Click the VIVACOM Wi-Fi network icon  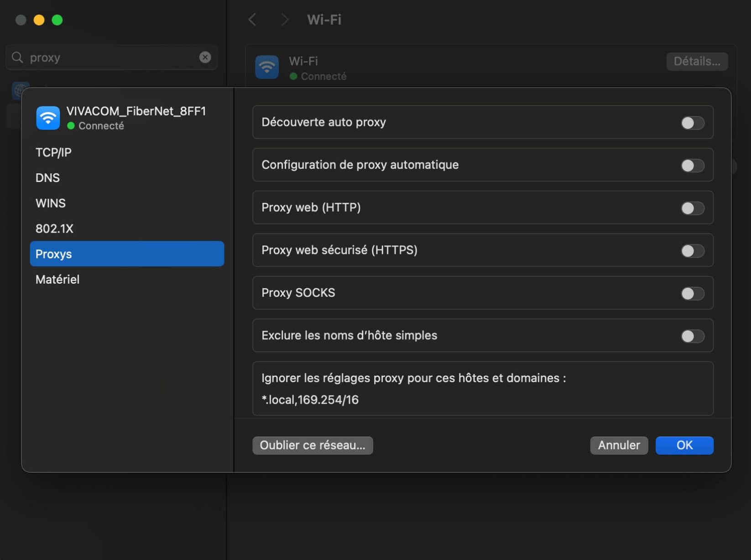pyautogui.click(x=48, y=118)
